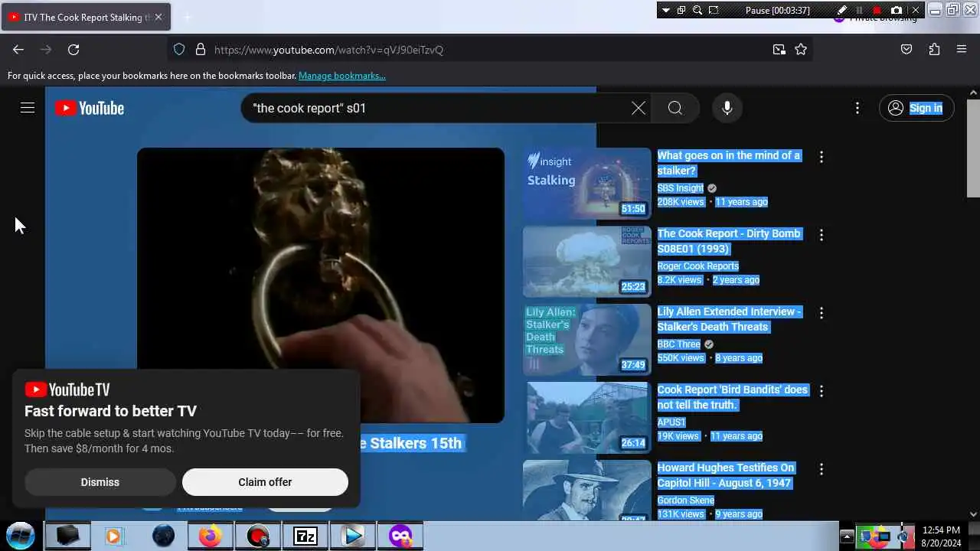This screenshot has height=551, width=980.
Task: Claim the YouTube TV offer
Action: pyautogui.click(x=265, y=482)
